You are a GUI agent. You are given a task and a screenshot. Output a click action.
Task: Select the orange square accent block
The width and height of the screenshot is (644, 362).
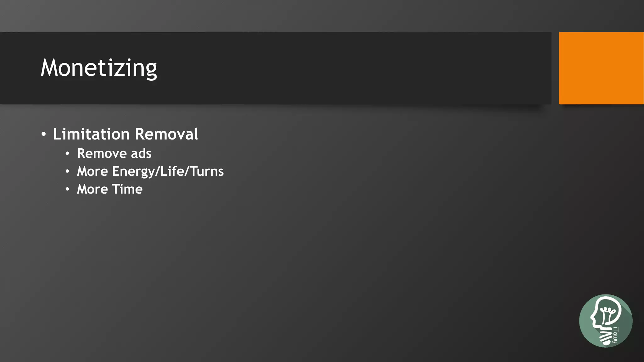coord(601,68)
